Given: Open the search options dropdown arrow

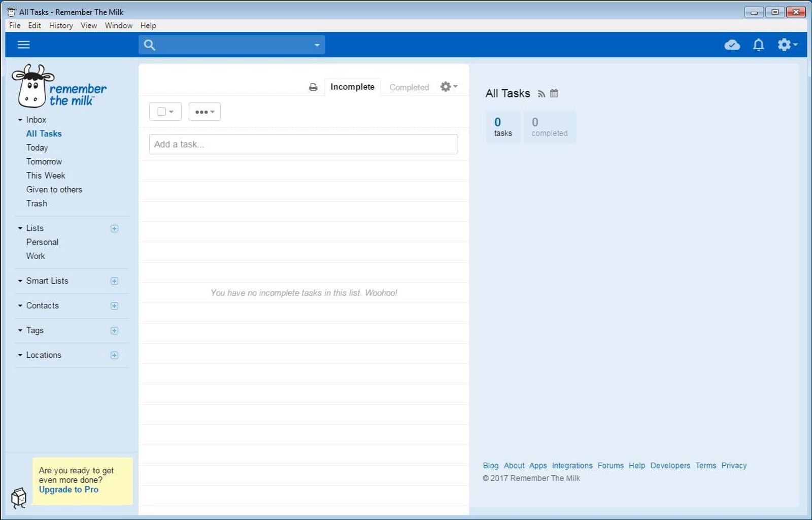Looking at the screenshot, I should tap(317, 45).
